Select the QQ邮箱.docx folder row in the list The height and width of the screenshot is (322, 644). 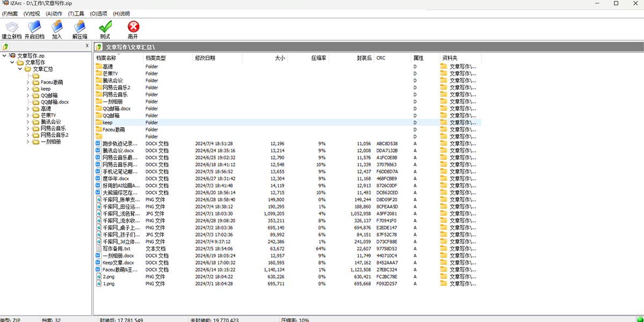(x=288, y=108)
